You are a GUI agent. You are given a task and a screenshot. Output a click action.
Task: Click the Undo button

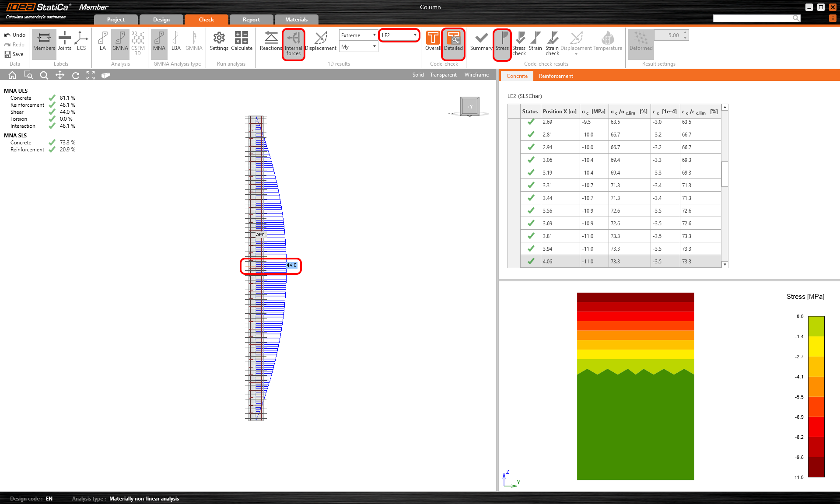click(x=15, y=35)
